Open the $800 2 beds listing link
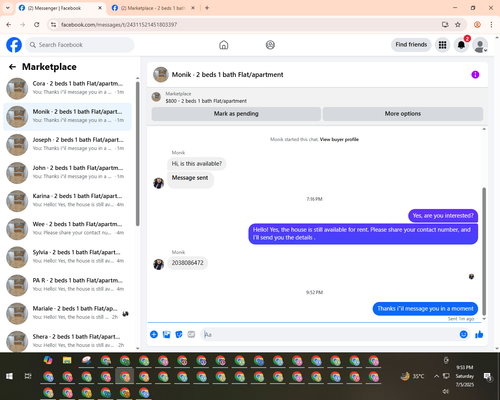500x400 pixels. (206, 101)
